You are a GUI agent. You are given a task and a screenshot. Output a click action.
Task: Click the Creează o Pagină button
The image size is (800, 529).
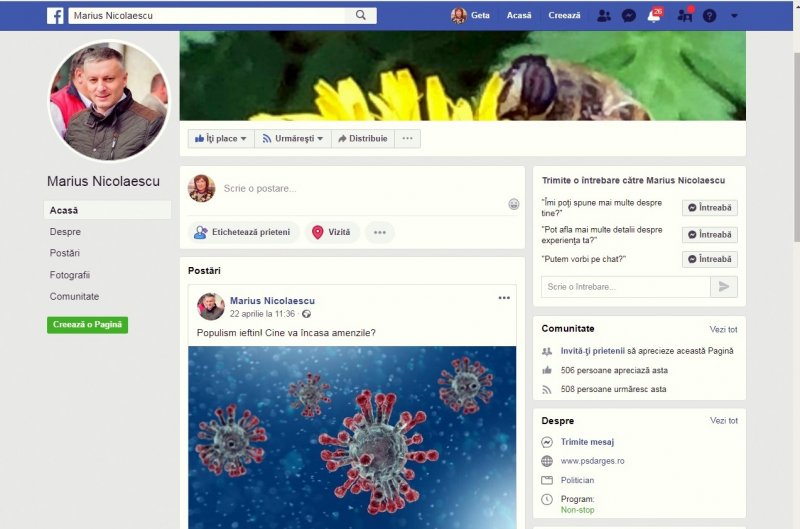point(87,324)
